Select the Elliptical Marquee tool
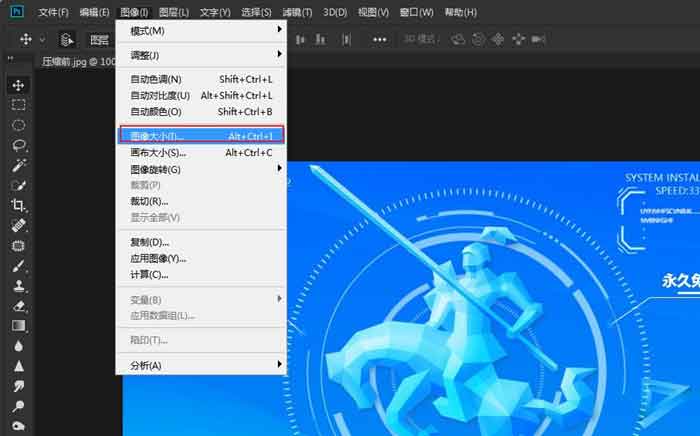 (18, 125)
